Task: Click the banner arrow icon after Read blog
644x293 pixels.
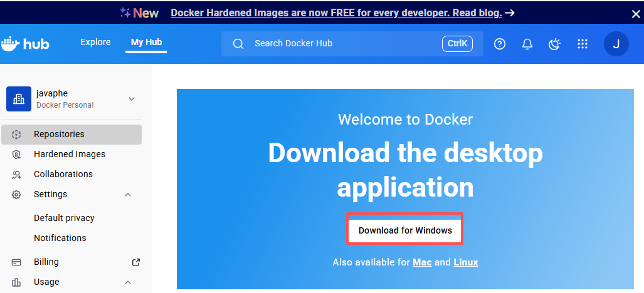Action: [510, 13]
